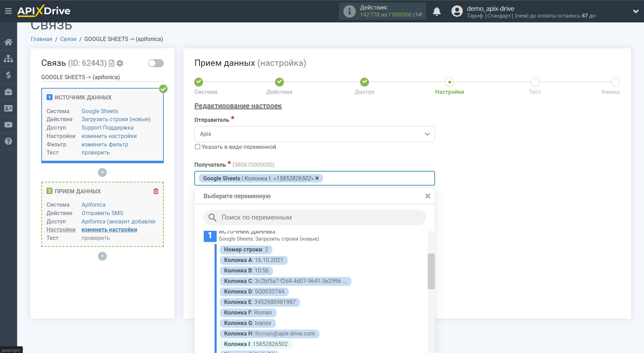
Task: Click Support Поддержка access link
Action: point(107,127)
